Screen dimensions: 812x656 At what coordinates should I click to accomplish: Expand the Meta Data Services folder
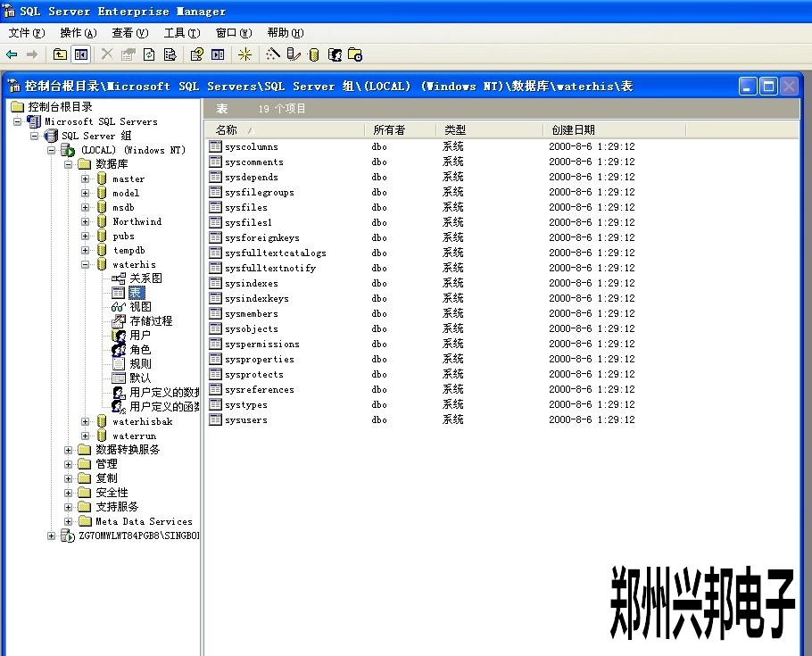[69, 522]
